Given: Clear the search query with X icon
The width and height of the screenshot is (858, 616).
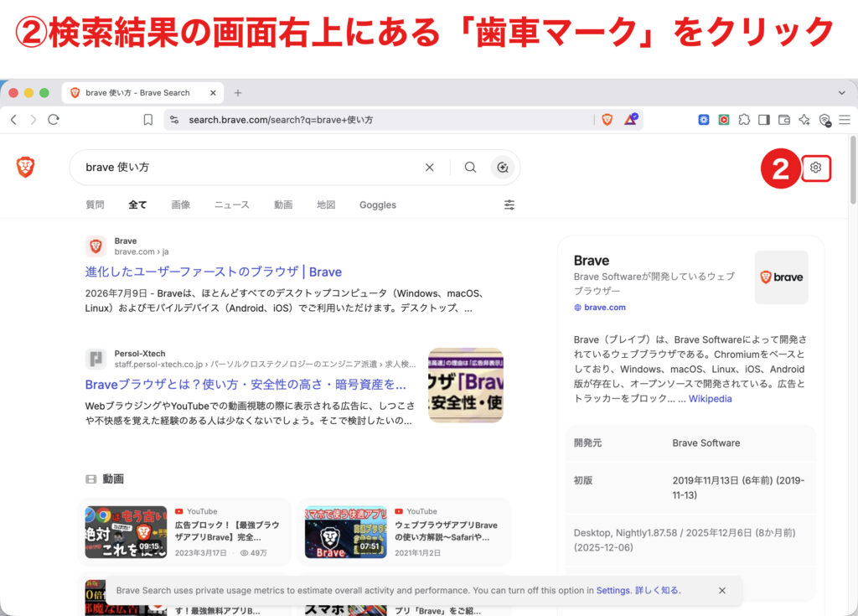Looking at the screenshot, I should click(430, 168).
